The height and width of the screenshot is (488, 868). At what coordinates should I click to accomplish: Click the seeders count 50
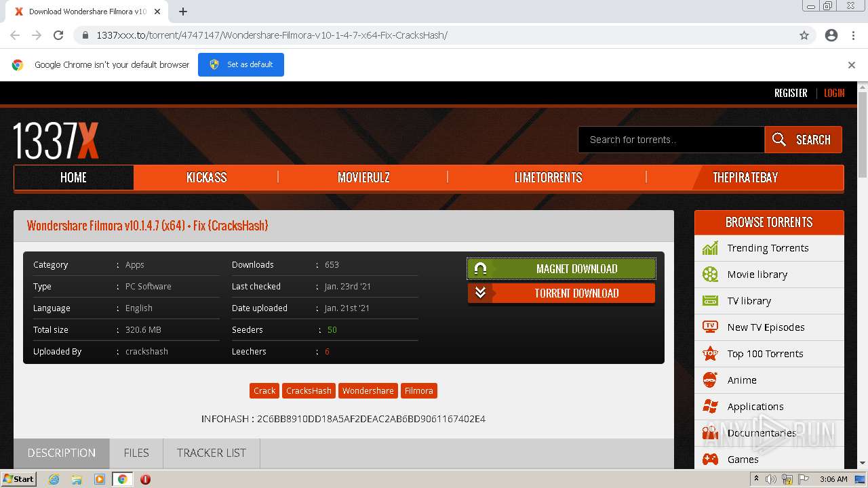[x=332, y=329]
